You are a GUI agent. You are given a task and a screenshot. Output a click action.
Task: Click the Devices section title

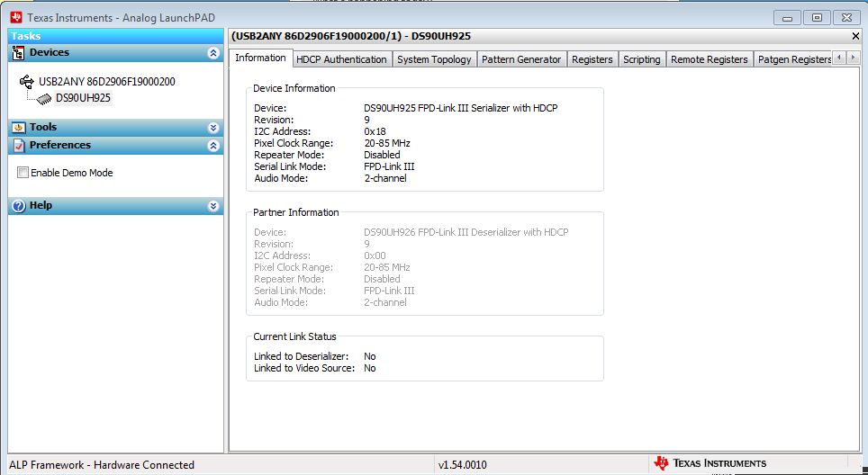[x=50, y=52]
